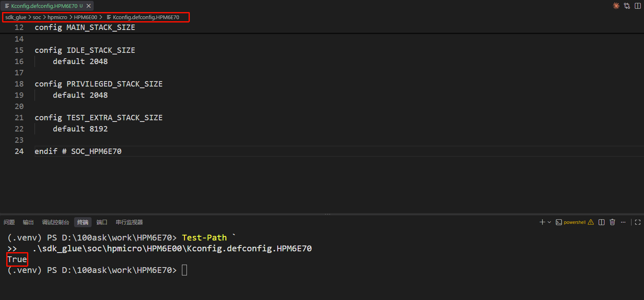Viewport: 644px width, 300px height.
Task: Split the terminal panel
Action: coord(602,222)
